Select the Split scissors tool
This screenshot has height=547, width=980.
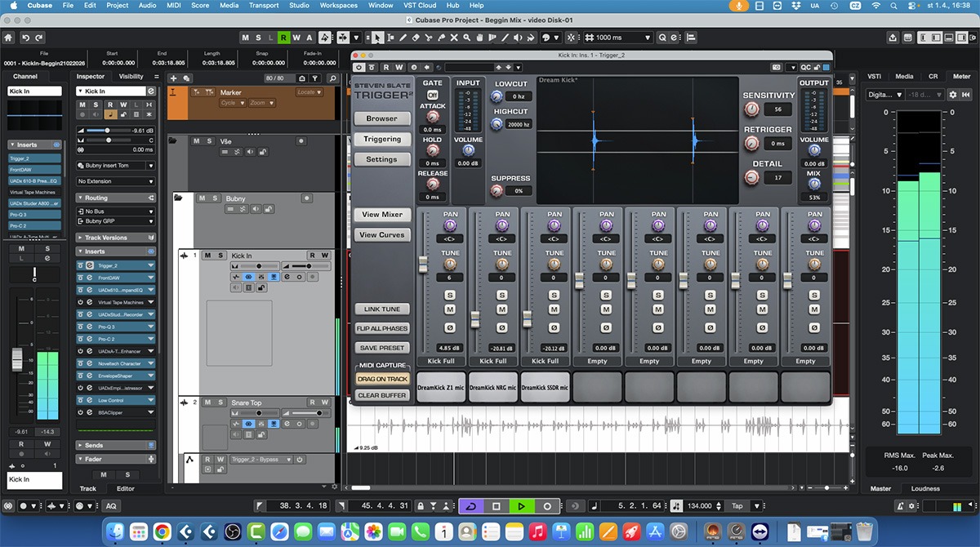tap(430, 38)
